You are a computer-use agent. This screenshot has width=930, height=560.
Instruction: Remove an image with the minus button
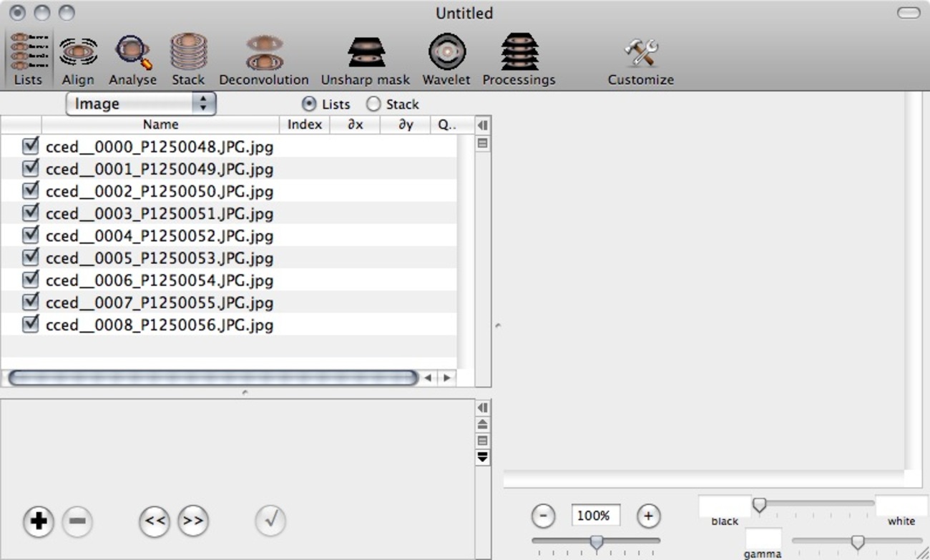point(77,521)
